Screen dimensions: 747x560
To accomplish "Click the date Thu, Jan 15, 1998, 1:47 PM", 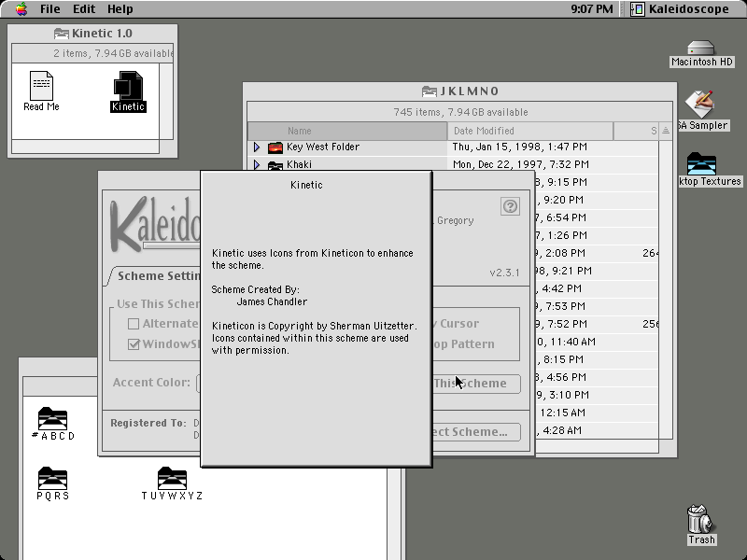I will pos(520,147).
